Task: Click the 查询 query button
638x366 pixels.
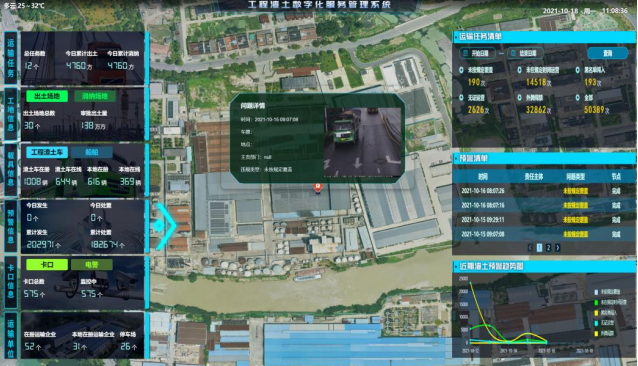Action: [x=607, y=53]
